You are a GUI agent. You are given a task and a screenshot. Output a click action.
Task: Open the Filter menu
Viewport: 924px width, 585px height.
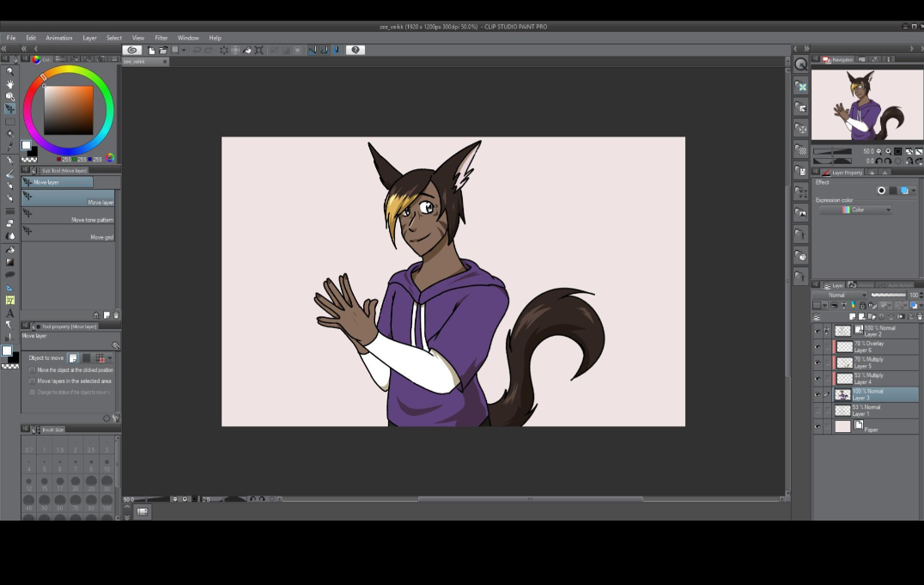coord(161,38)
